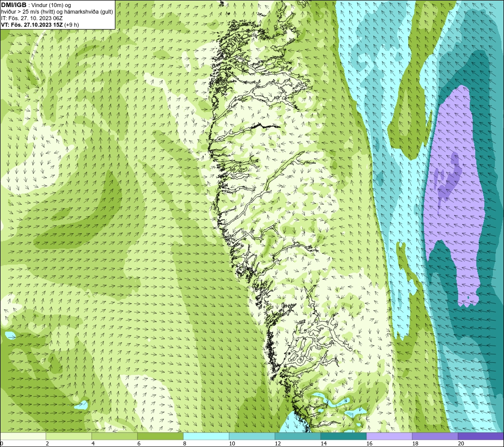The width and height of the screenshot is (504, 447).
Task: Click the legend scale label "6"
Action: click(139, 444)
